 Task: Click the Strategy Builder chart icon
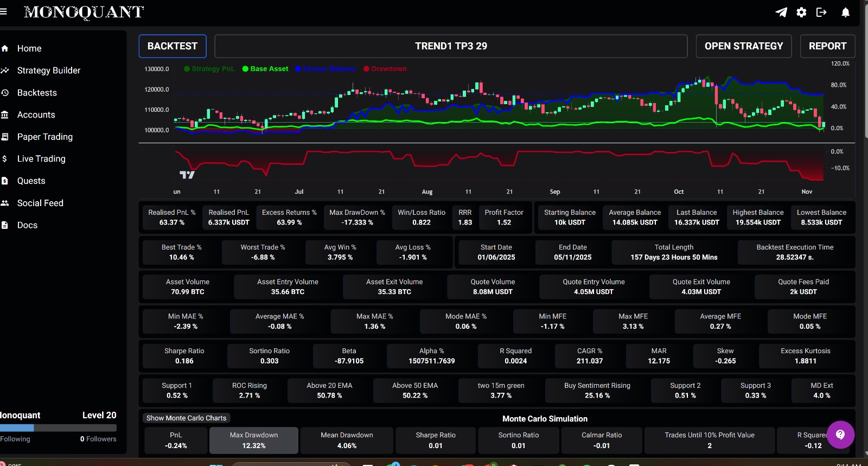click(5, 71)
